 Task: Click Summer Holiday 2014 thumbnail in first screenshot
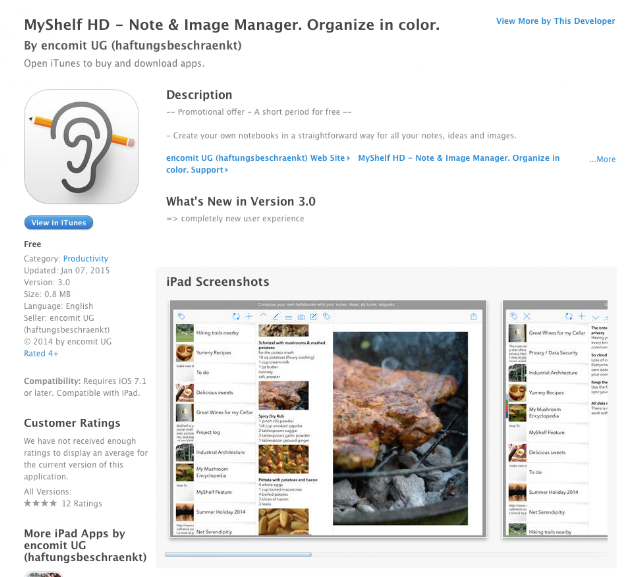(x=184, y=512)
